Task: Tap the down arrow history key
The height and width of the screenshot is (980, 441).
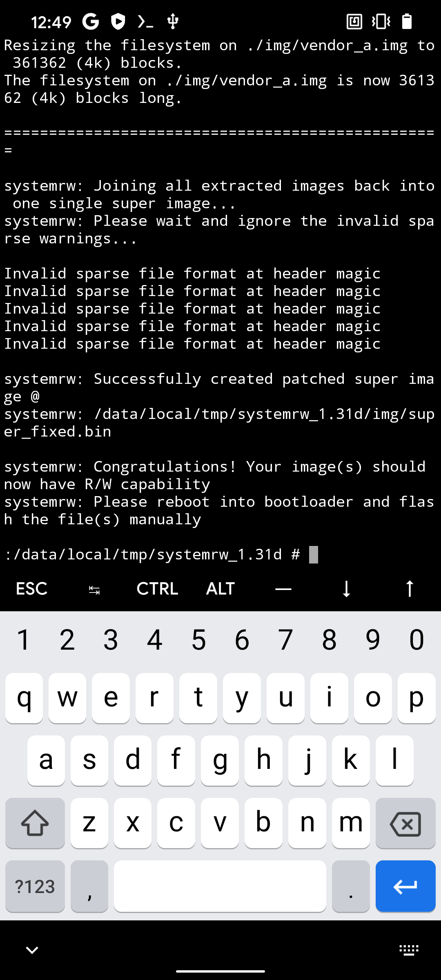Action: (x=346, y=588)
